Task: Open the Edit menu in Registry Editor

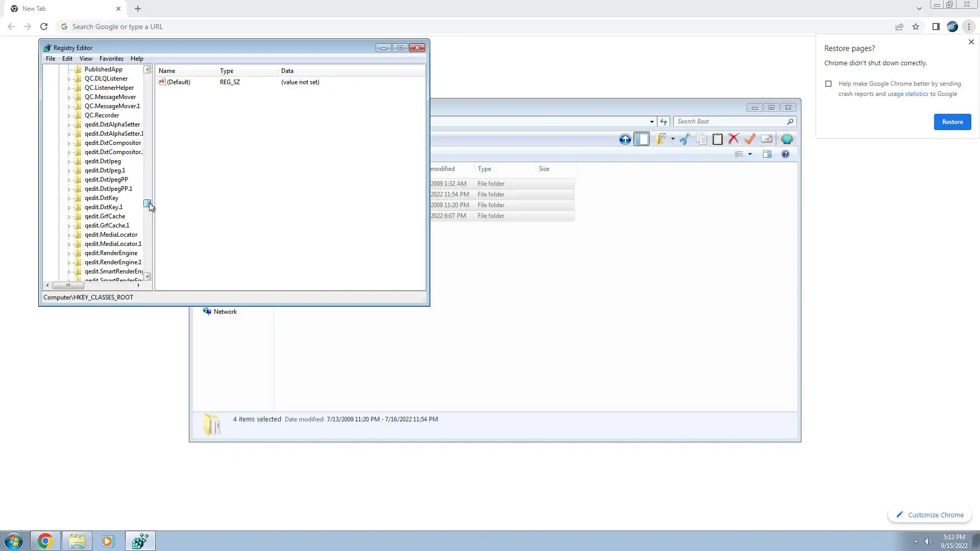Action: pyautogui.click(x=67, y=59)
